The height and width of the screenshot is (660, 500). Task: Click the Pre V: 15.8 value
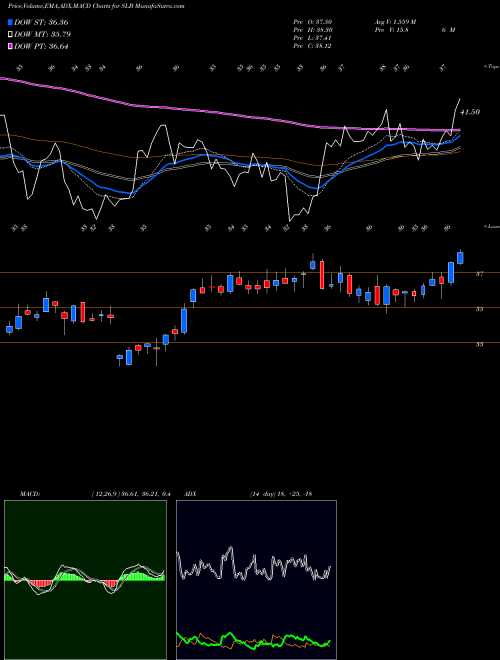pyautogui.click(x=392, y=30)
